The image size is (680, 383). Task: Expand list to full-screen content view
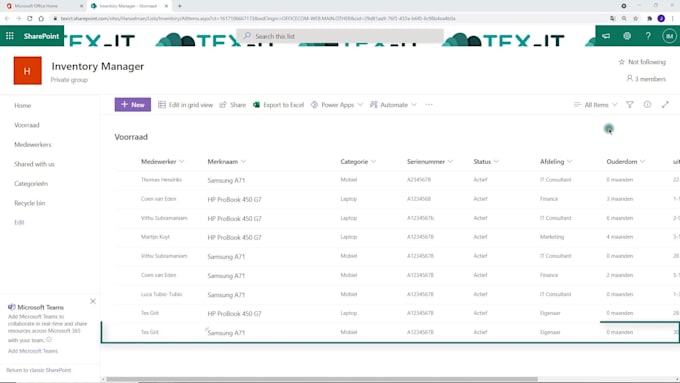click(x=665, y=105)
